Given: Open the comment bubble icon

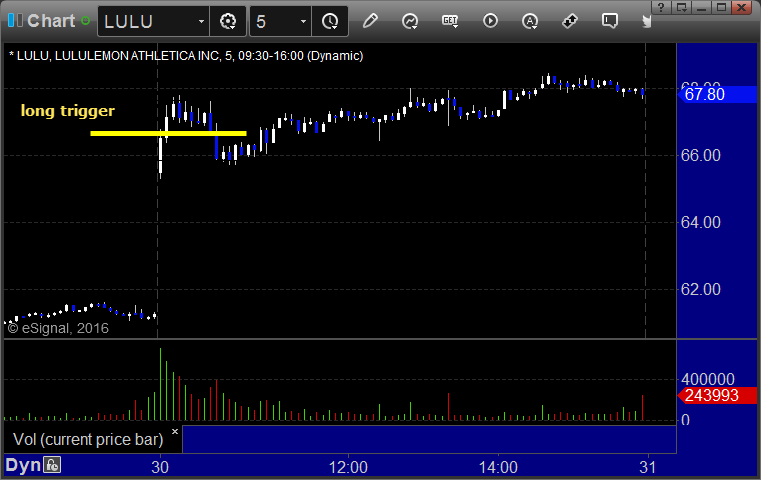Looking at the screenshot, I should (x=610, y=21).
